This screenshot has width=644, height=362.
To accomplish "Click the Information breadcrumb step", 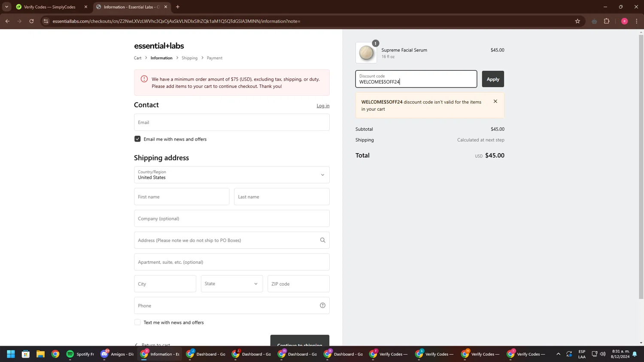I will 161,58.
